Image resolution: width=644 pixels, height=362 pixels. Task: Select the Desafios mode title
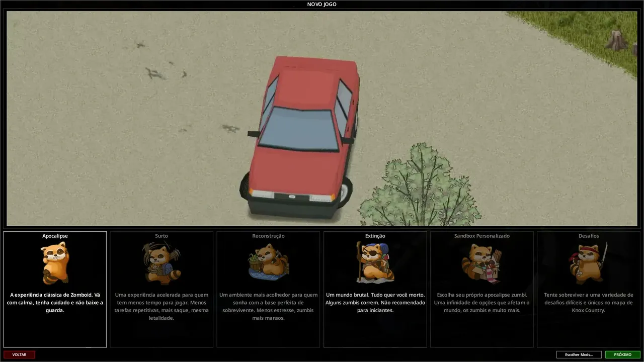click(x=589, y=236)
